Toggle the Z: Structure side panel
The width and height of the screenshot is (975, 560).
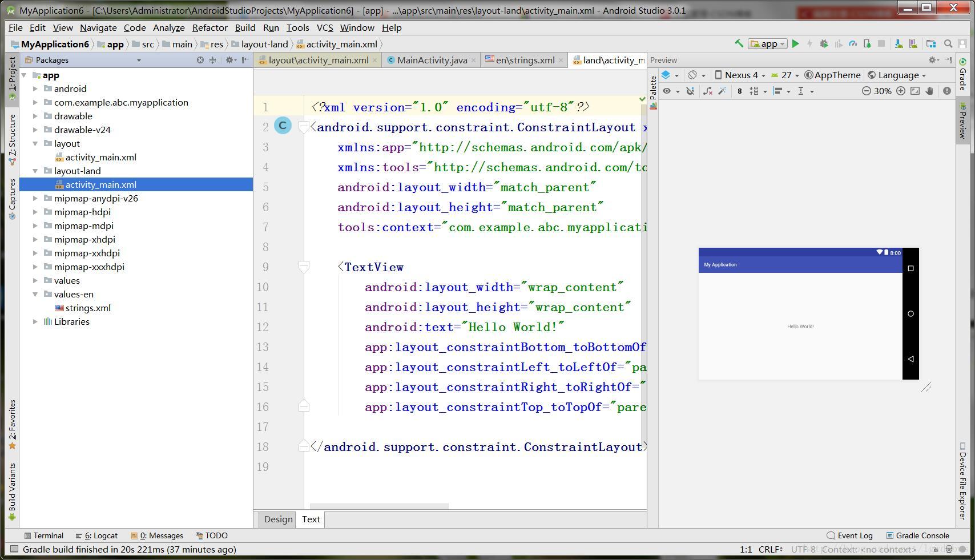click(12, 140)
